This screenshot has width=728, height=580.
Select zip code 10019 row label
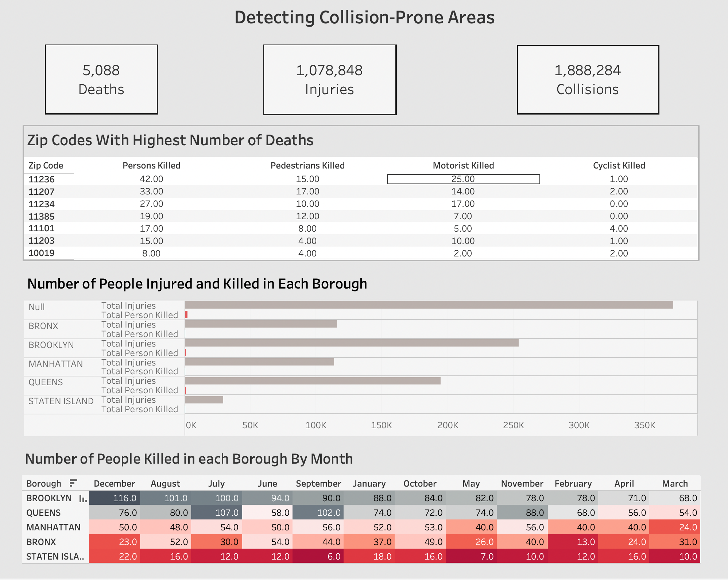pos(42,253)
